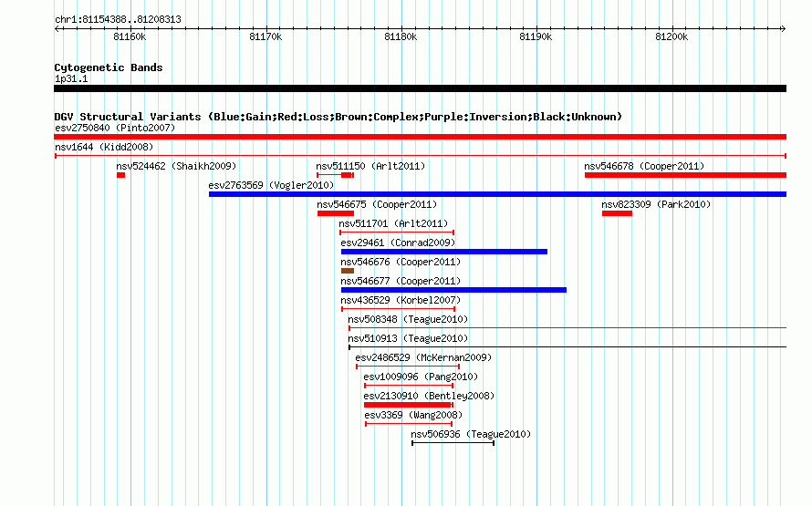Select the esv2750840 red loss bar

click(x=420, y=137)
